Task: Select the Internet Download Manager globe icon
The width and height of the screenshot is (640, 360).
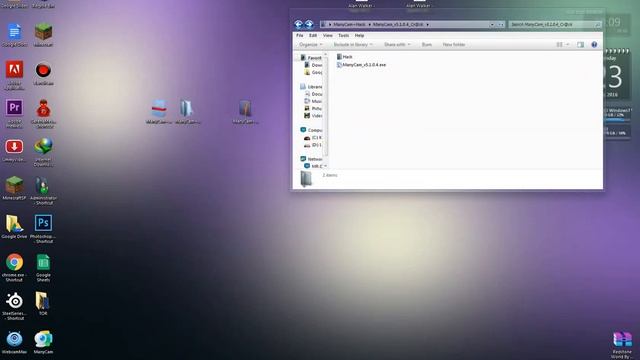Action: 43,152
